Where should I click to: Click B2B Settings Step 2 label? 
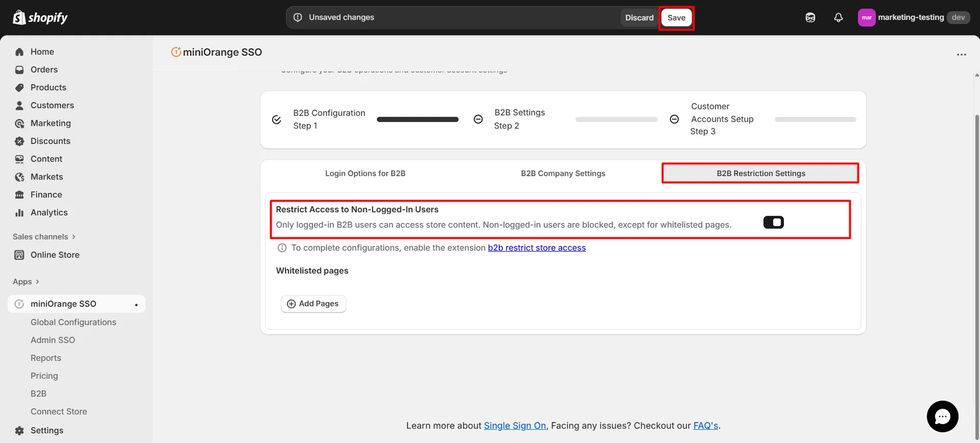coord(519,119)
